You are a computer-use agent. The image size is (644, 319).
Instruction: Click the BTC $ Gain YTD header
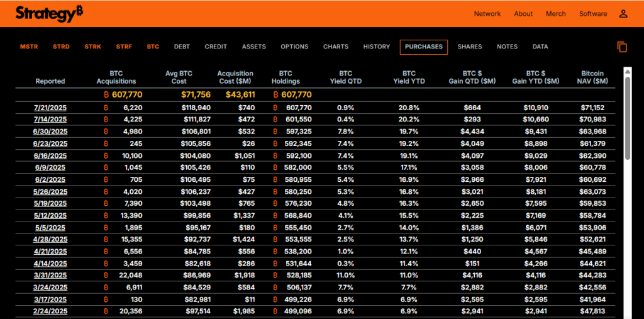coord(536,77)
